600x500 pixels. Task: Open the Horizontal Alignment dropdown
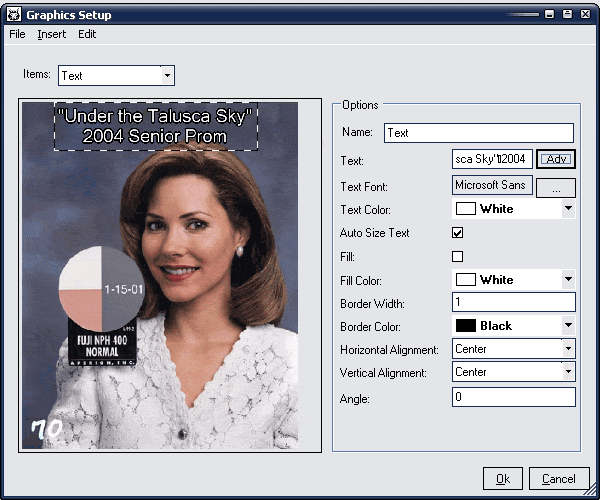click(568, 349)
